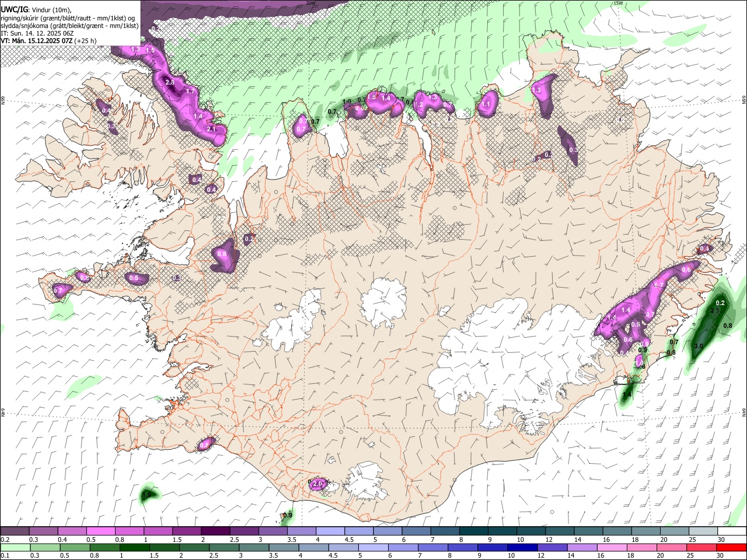This screenshot has width=747, height=560.
Task: Select the navy blue swatch between 10 and 12
Action: [522, 547]
